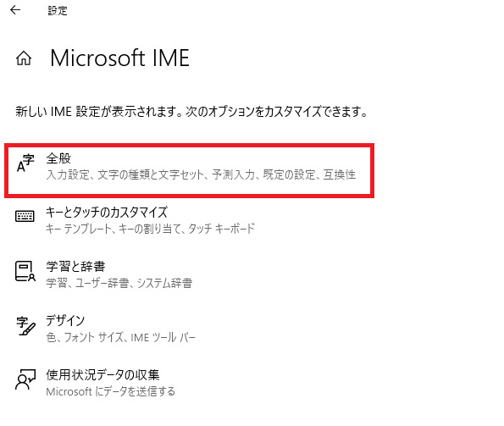Image resolution: width=504 pixels, height=426 pixels.
Task: Click the person feedback icon for 使用状況データの収集
Action: point(25,379)
